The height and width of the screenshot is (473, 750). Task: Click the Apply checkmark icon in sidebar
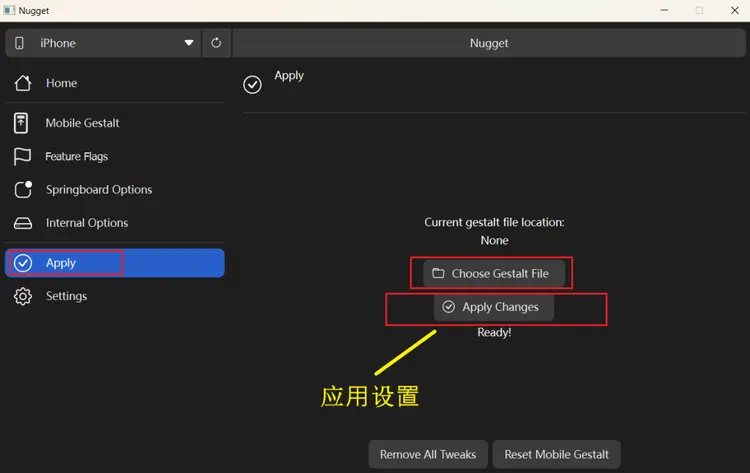coord(23,263)
